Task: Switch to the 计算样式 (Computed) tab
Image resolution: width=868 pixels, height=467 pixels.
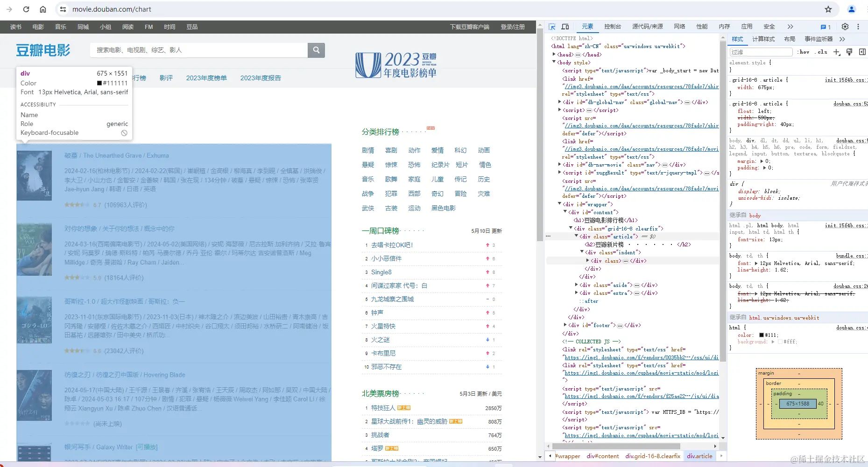Action: 763,39
